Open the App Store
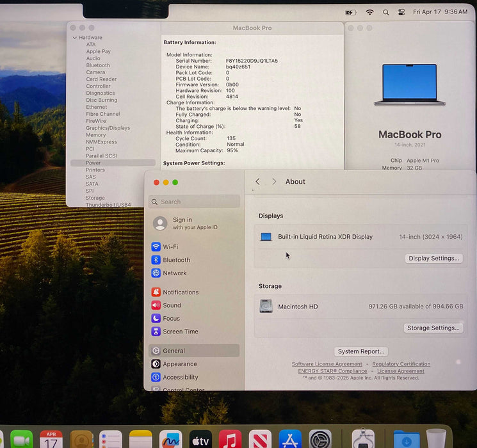The image size is (477, 448). [290, 440]
